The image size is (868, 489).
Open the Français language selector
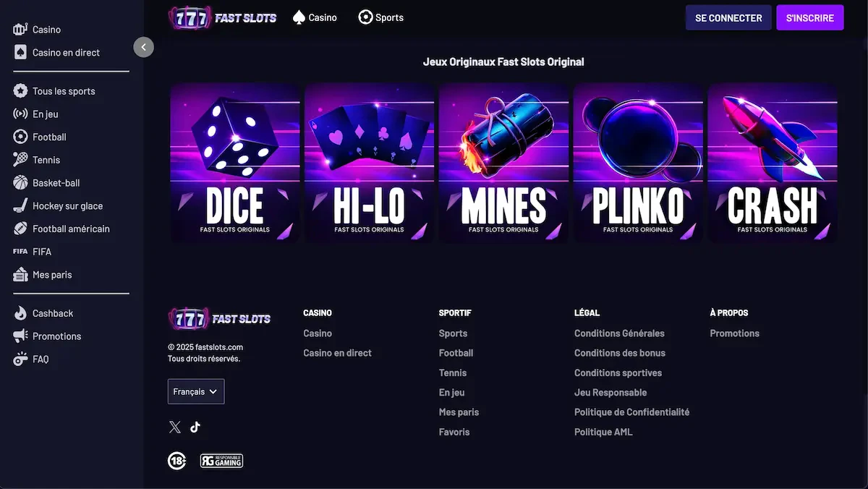click(x=195, y=391)
